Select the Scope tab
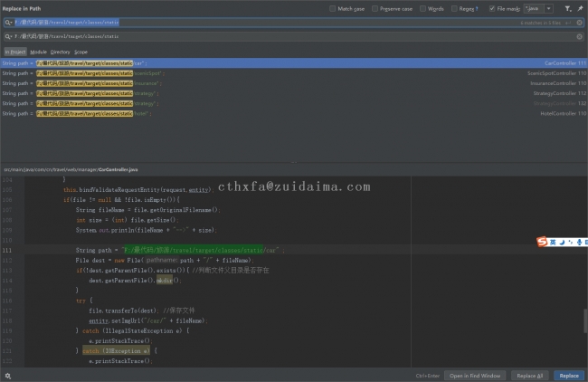The height and width of the screenshot is (382, 588). click(81, 53)
